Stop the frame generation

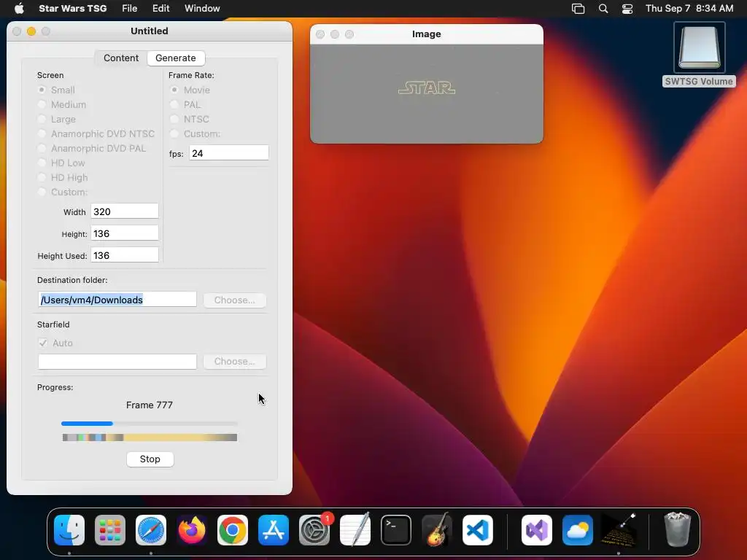(150, 459)
